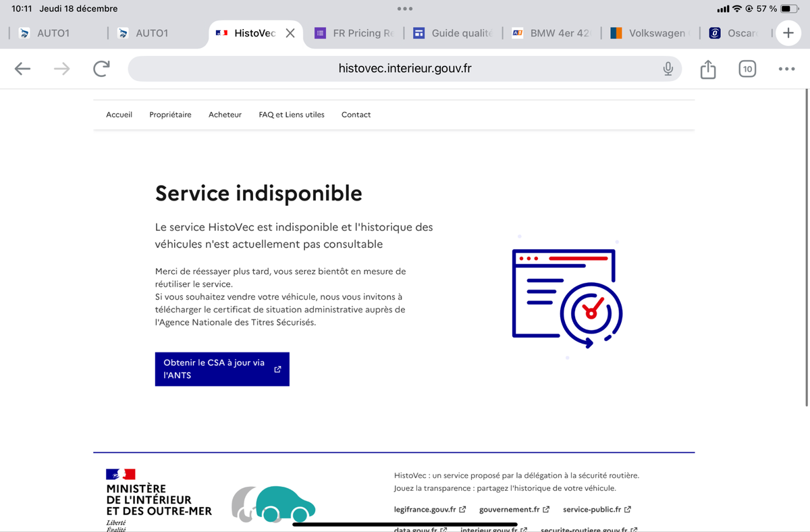Switch to the FR Pricing tab

355,33
